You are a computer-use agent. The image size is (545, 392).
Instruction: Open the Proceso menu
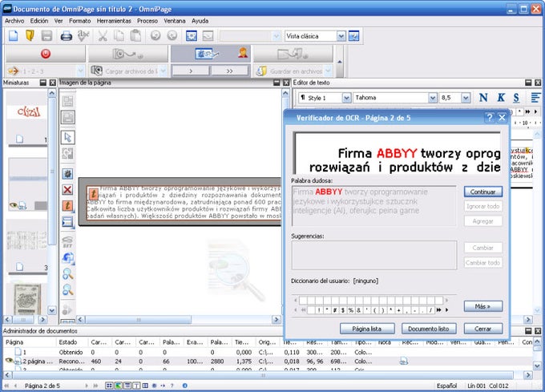coord(147,21)
